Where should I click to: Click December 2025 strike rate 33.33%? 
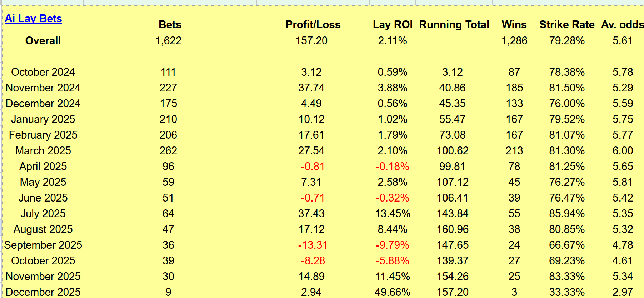tap(566, 292)
